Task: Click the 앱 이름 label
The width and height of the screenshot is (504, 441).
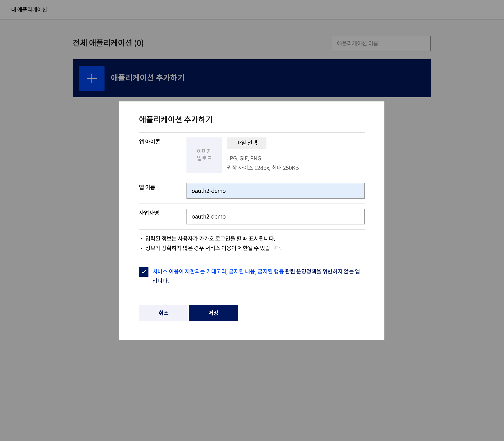Action: pos(147,187)
